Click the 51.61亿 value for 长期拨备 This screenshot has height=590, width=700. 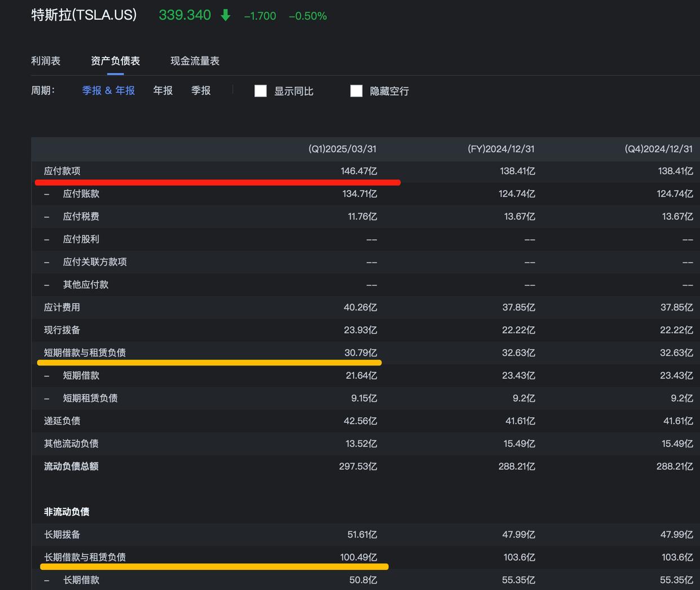[362, 534]
